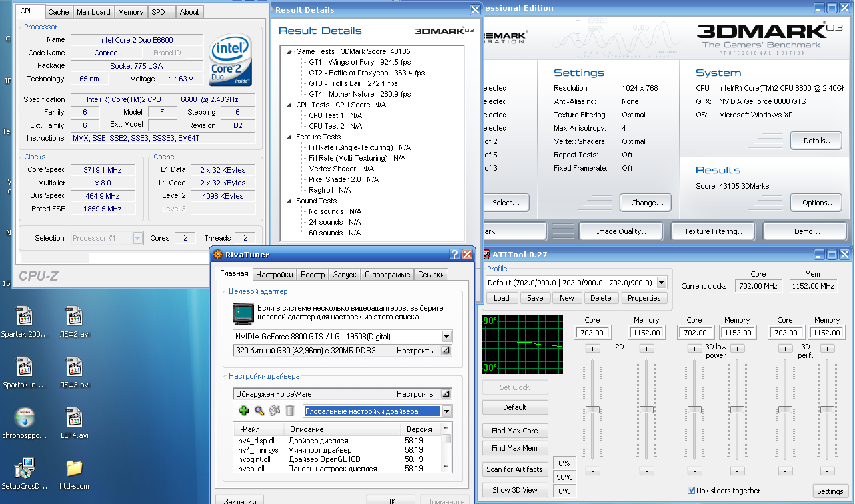Click the plus button under 2D Core
855x504 pixels.
592,349
